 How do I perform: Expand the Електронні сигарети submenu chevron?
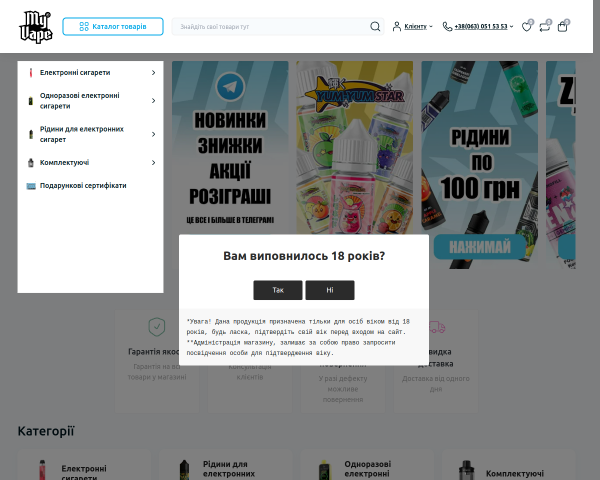[x=153, y=72]
